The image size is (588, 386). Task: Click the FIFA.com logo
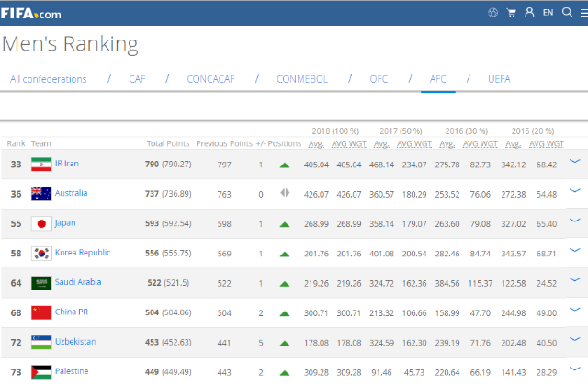tap(30, 14)
